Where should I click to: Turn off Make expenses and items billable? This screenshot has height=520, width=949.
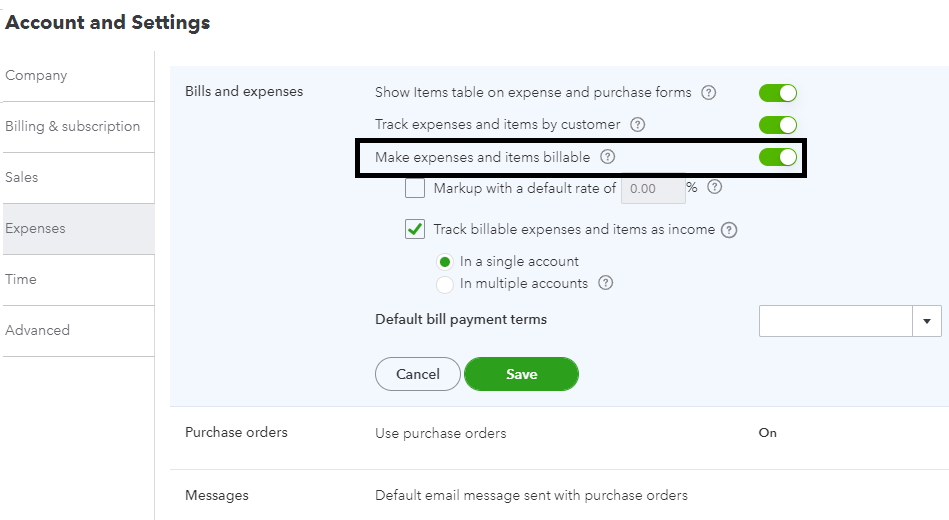[777, 157]
